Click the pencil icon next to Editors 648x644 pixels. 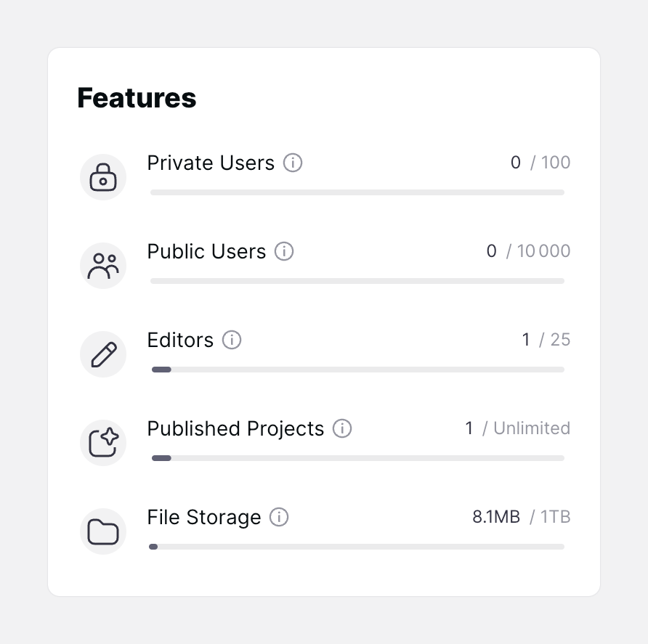[x=103, y=354]
